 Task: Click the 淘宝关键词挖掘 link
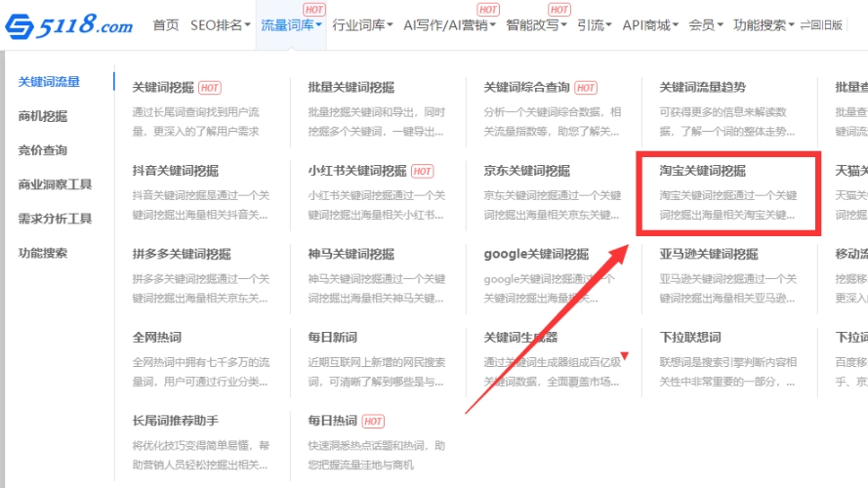pos(702,171)
